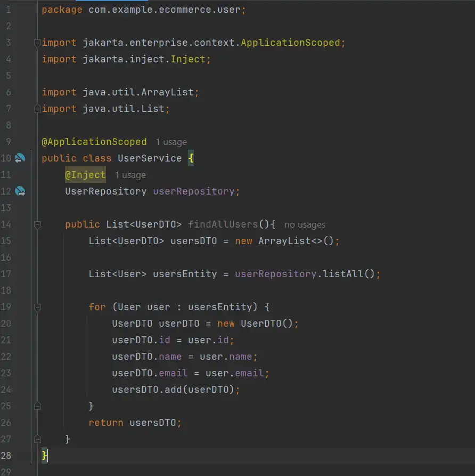Fold the for loop over usersEntity

tap(37, 307)
